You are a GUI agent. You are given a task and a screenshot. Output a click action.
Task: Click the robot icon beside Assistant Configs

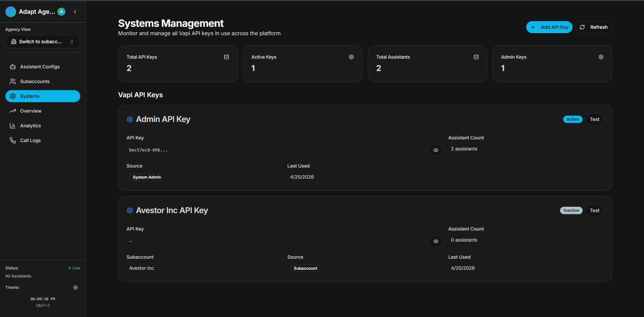13,67
